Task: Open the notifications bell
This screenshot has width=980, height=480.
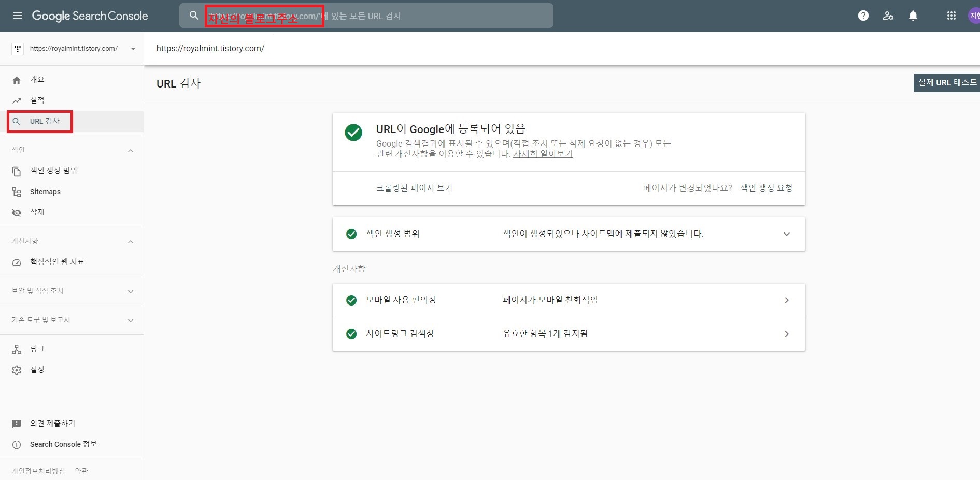Action: 913,16
